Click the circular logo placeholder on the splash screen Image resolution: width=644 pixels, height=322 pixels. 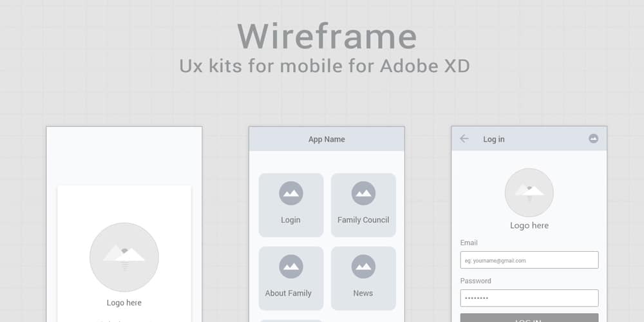124,257
